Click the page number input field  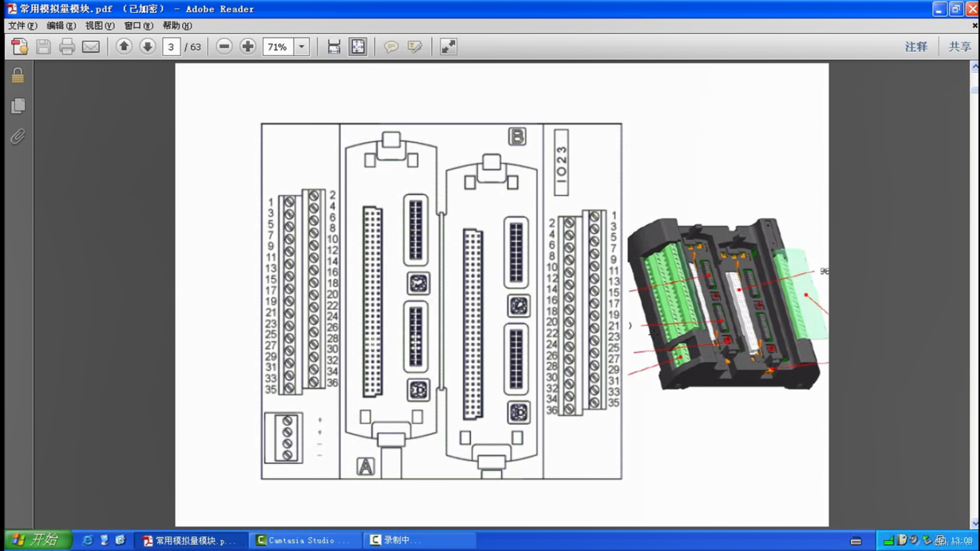click(171, 47)
